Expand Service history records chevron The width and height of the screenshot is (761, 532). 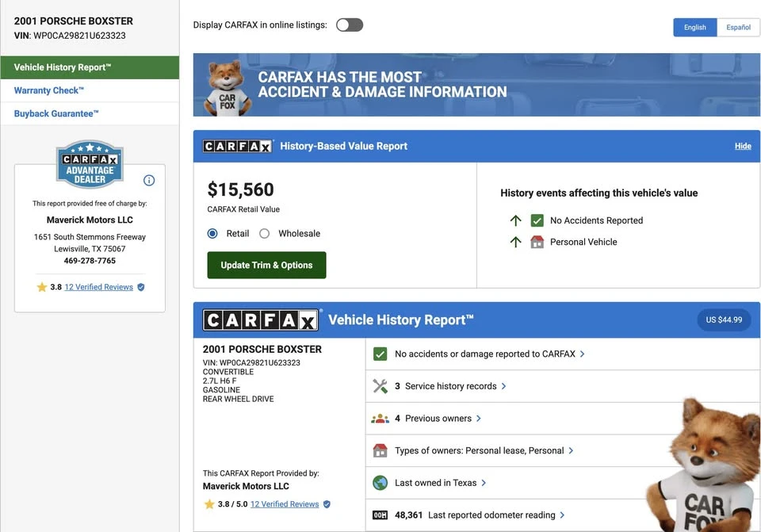pyautogui.click(x=504, y=386)
